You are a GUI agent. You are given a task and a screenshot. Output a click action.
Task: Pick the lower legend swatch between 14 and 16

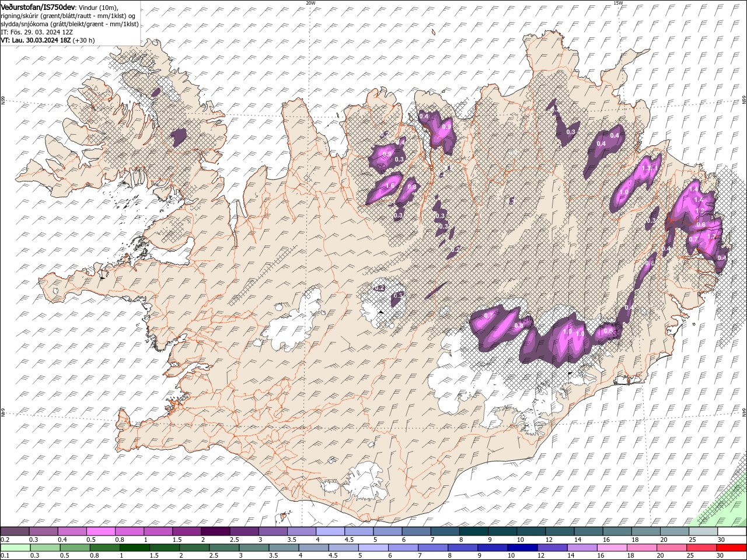pyautogui.click(x=581, y=548)
